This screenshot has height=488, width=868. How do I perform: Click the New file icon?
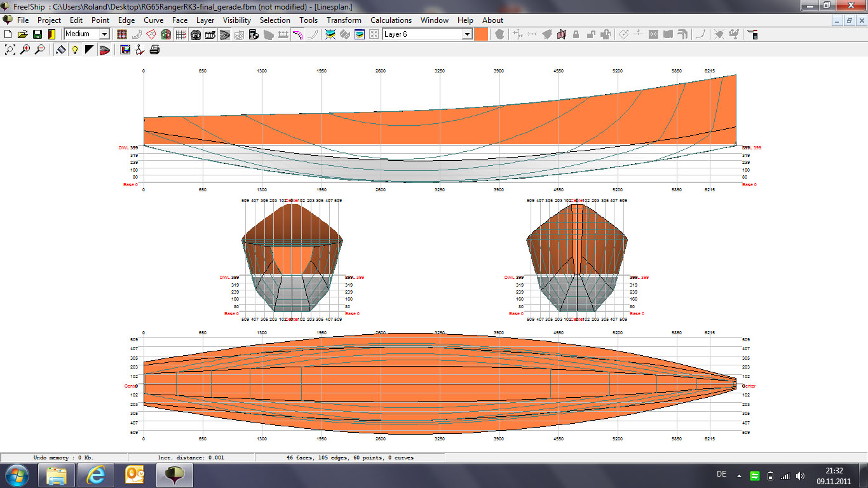(x=8, y=34)
